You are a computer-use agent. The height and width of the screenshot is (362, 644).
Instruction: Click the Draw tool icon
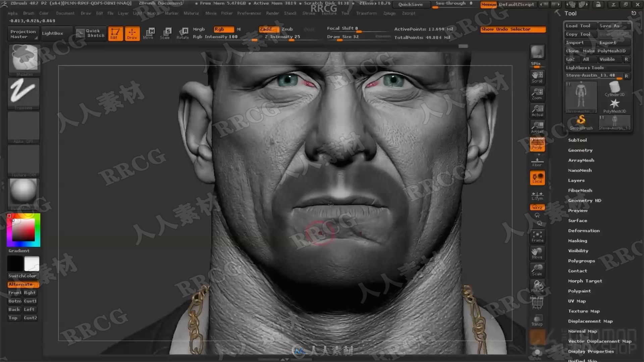131,33
